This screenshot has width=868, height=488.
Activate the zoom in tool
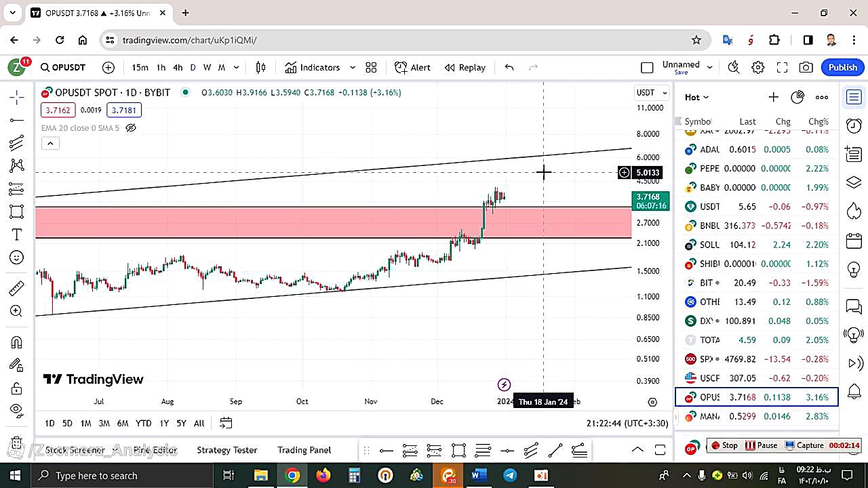(17, 311)
